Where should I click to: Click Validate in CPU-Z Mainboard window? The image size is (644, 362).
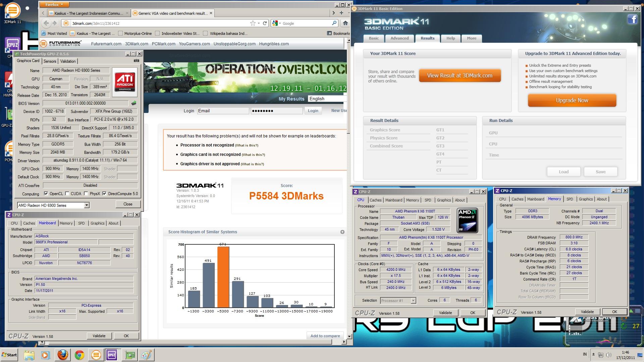coord(99,336)
